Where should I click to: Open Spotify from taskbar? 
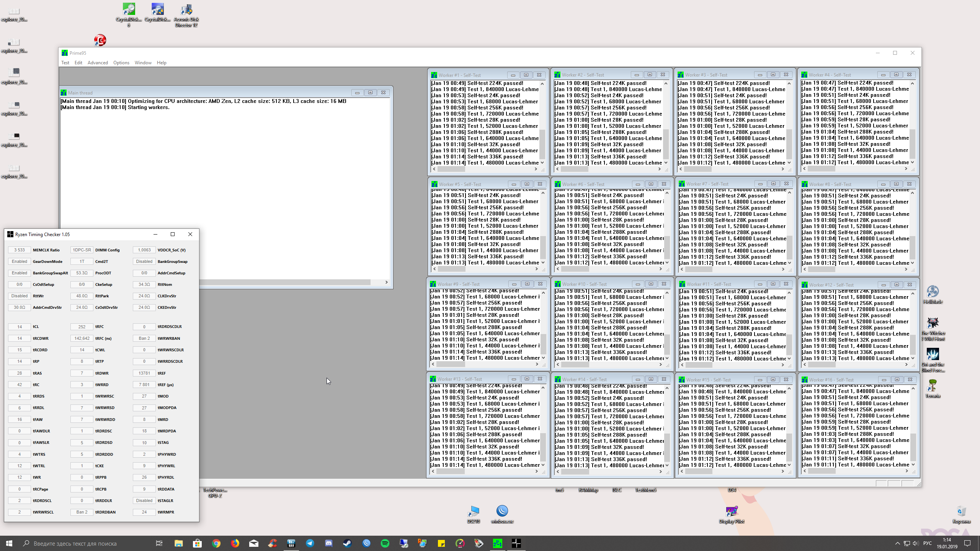coord(385,543)
